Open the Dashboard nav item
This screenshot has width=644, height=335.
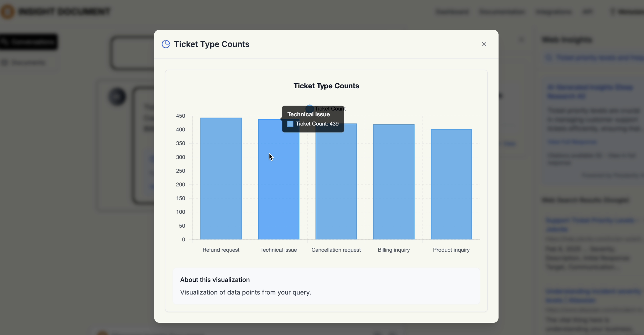pos(452,12)
